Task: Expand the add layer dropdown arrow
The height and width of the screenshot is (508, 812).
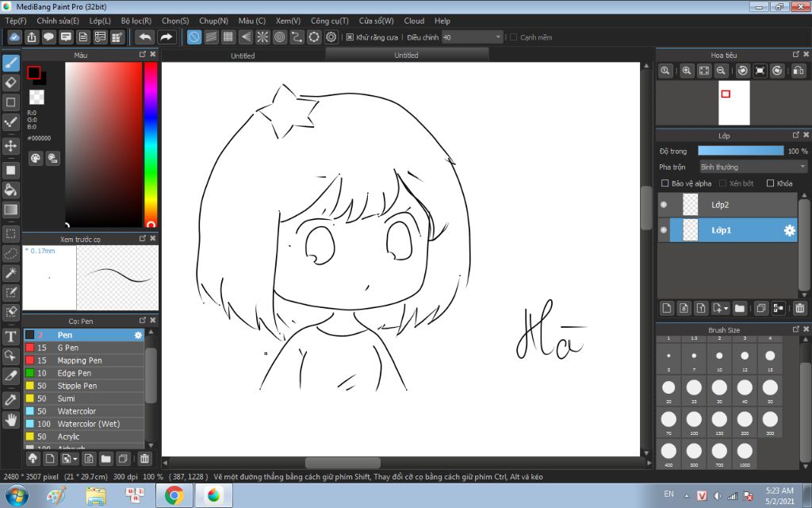Action: coord(726,309)
